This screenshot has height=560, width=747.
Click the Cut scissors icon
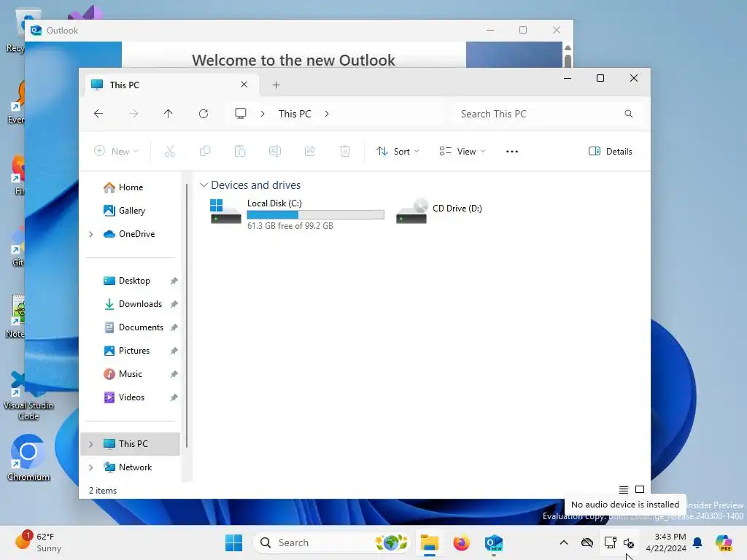(170, 152)
